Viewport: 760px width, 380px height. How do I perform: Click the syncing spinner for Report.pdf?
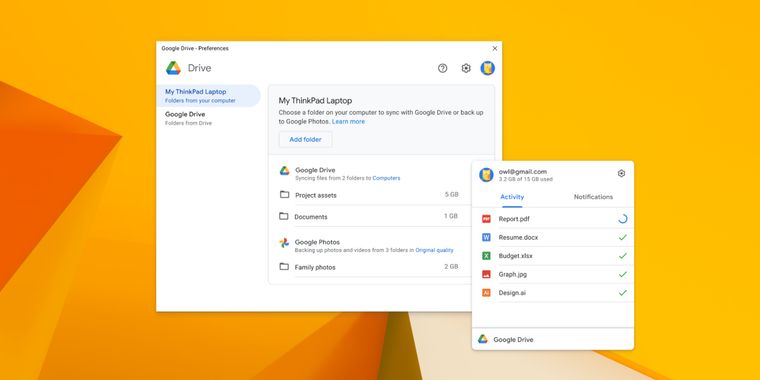[x=623, y=219]
